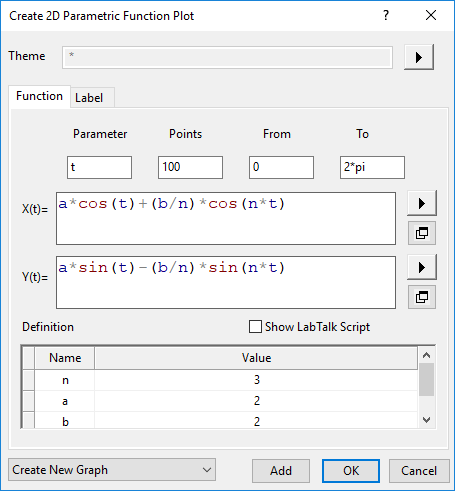Click scroll down arrow of Definition table

click(x=426, y=420)
